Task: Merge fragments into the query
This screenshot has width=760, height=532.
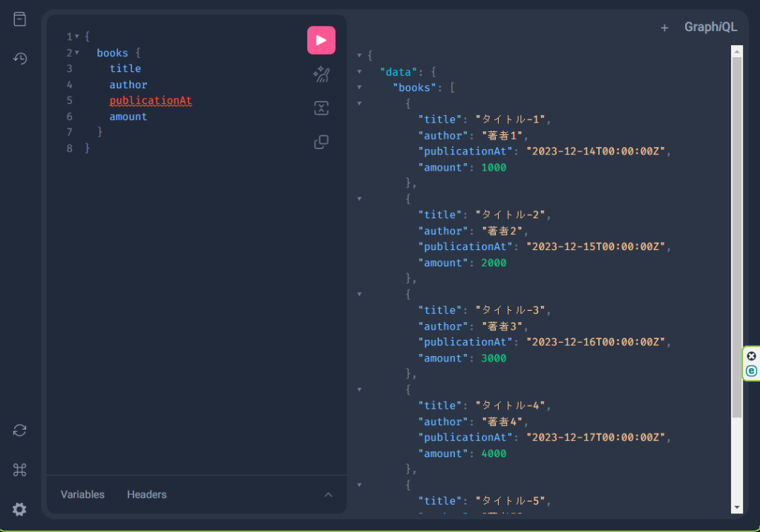Action: coord(321,108)
